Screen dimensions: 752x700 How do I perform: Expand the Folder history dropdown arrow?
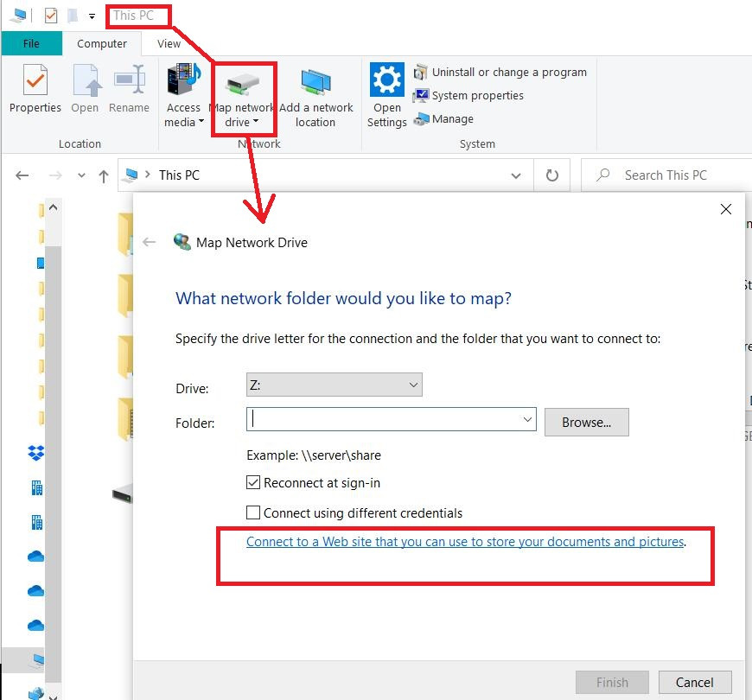527,419
